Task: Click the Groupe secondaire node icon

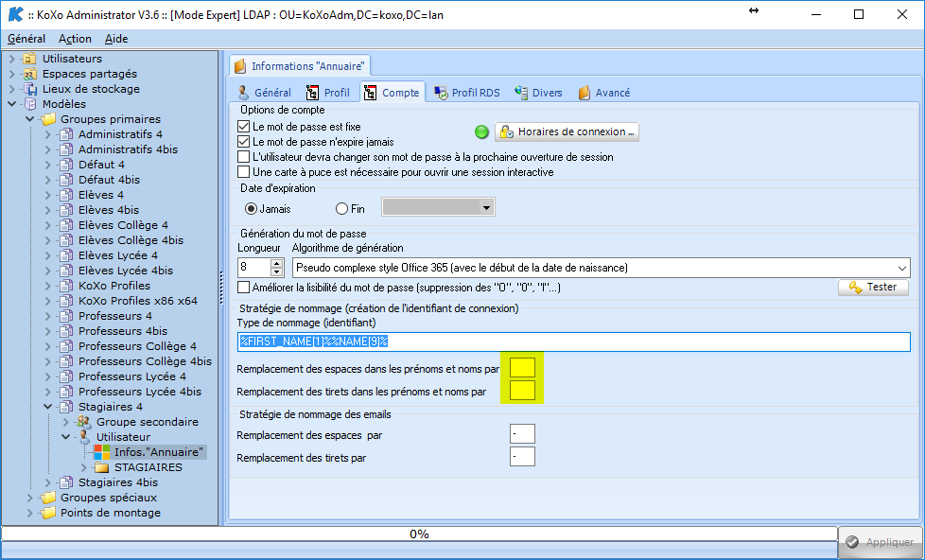Action: point(83,422)
